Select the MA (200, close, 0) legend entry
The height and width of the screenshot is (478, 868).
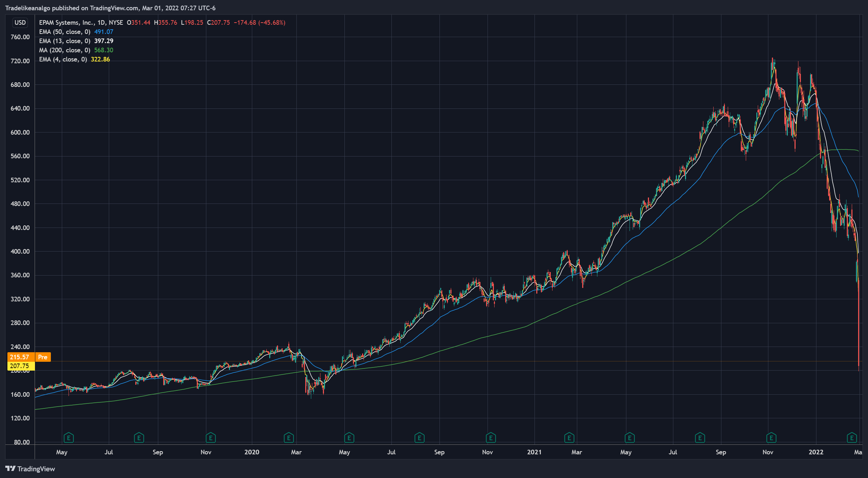[65, 50]
